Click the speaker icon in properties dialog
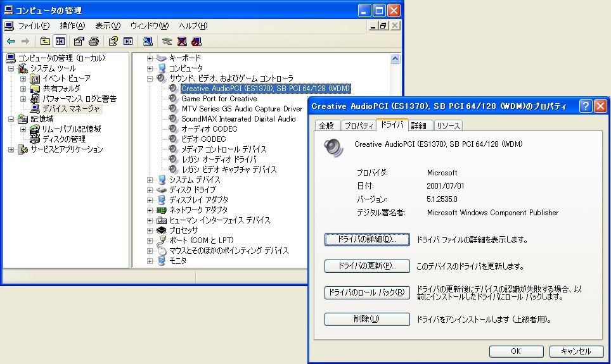Image resolution: width=611 pixels, height=364 pixels. (x=334, y=148)
